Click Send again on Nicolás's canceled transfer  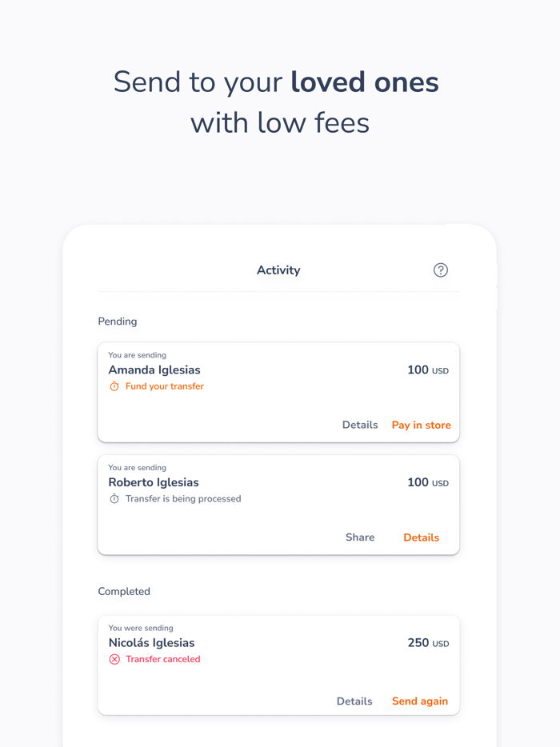click(x=419, y=701)
